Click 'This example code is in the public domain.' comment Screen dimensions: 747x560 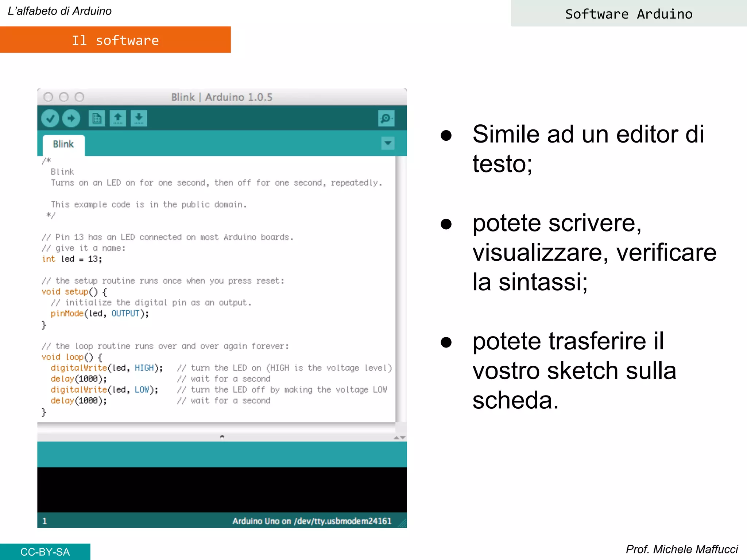tap(149, 205)
